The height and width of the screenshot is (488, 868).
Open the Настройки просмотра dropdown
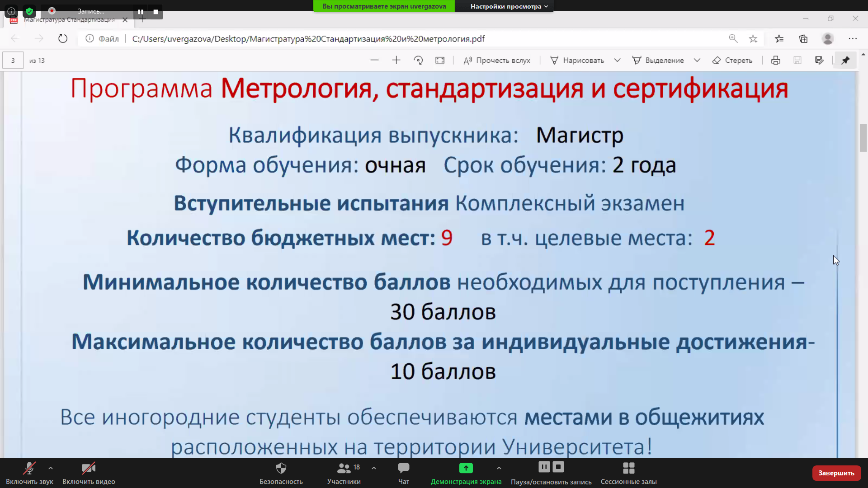509,6
